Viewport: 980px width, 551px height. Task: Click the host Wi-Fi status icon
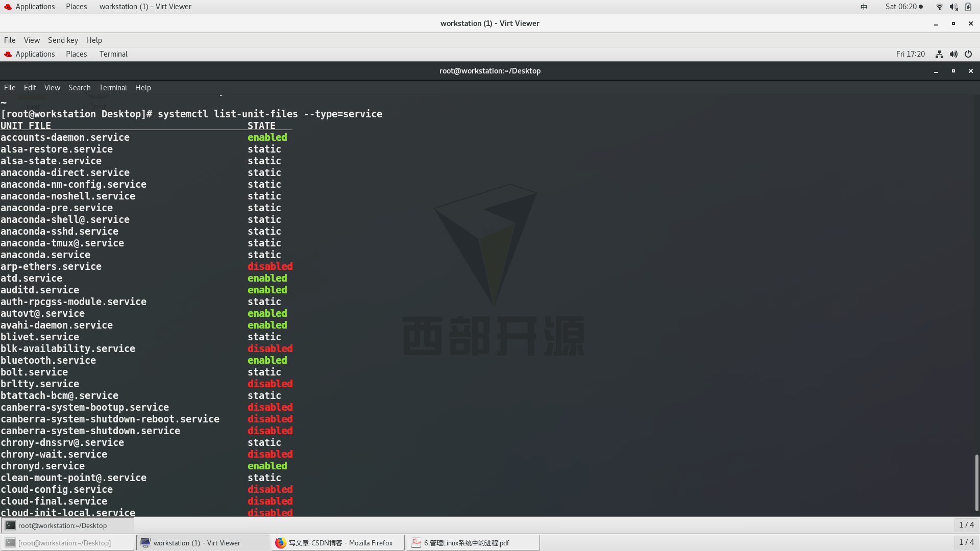[939, 7]
